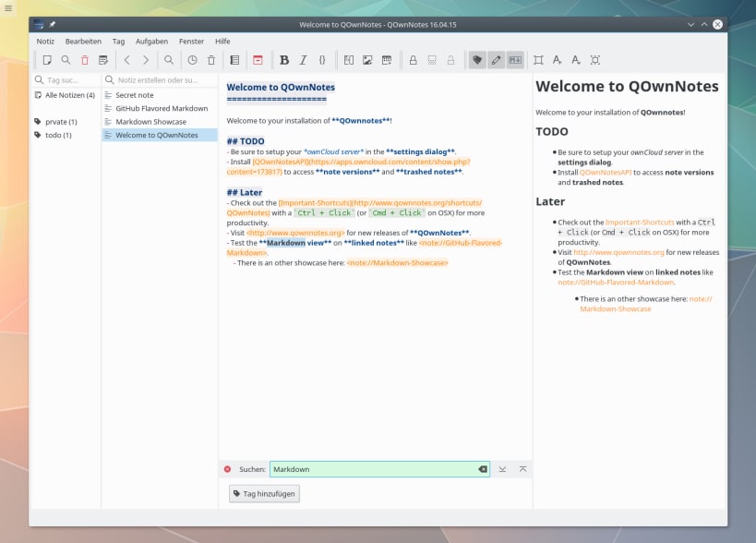Reset font size icon at toolbar end

click(x=595, y=60)
